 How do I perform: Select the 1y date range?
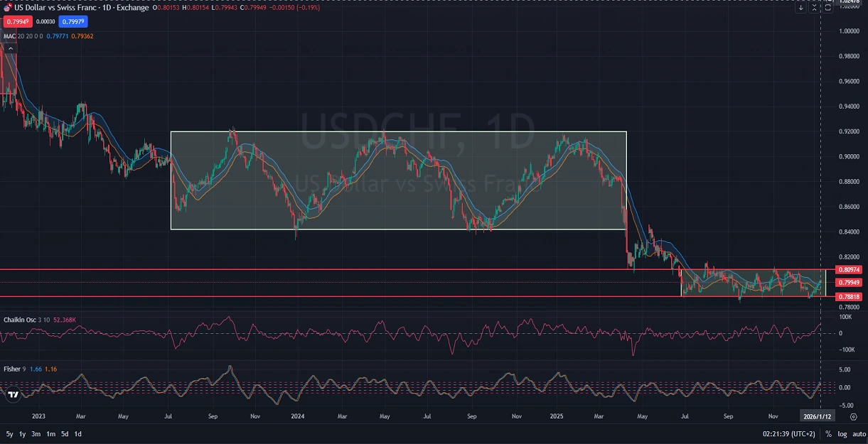click(x=23, y=434)
